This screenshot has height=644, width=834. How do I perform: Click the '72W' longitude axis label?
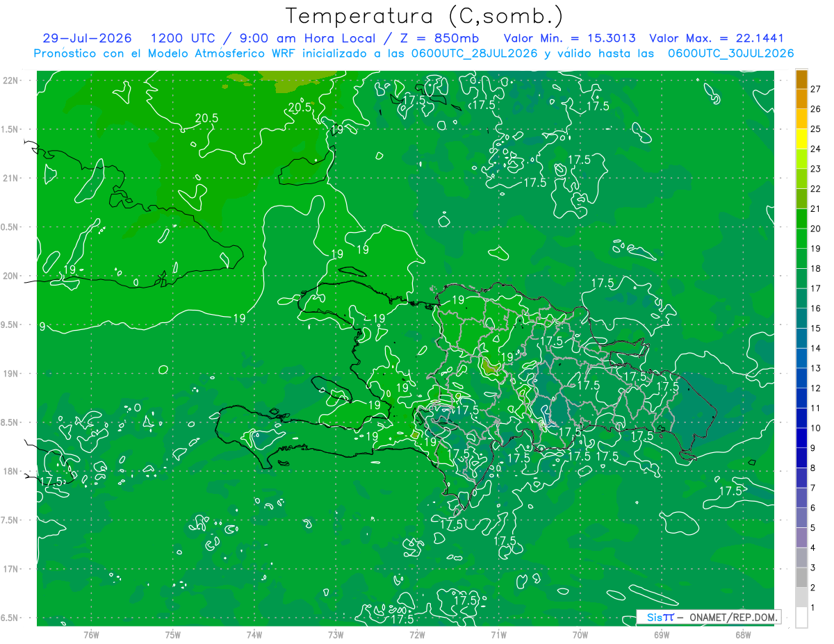[x=417, y=634]
